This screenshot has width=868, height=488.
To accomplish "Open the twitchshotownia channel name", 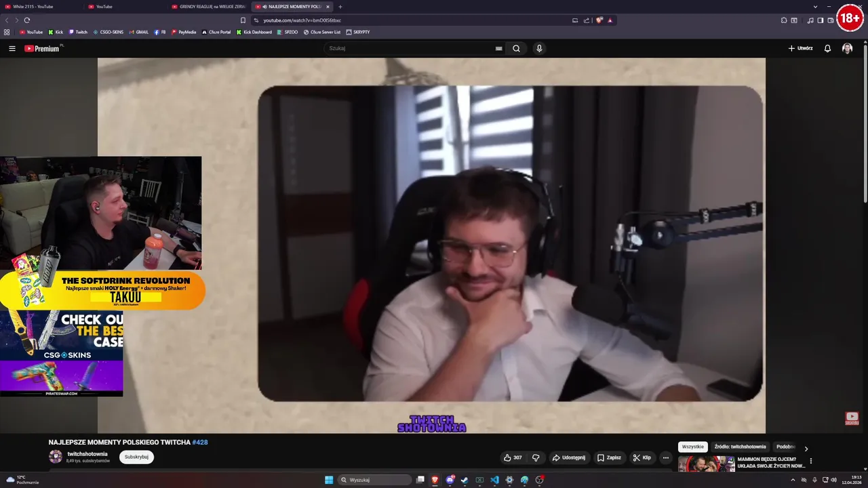I will (x=87, y=454).
